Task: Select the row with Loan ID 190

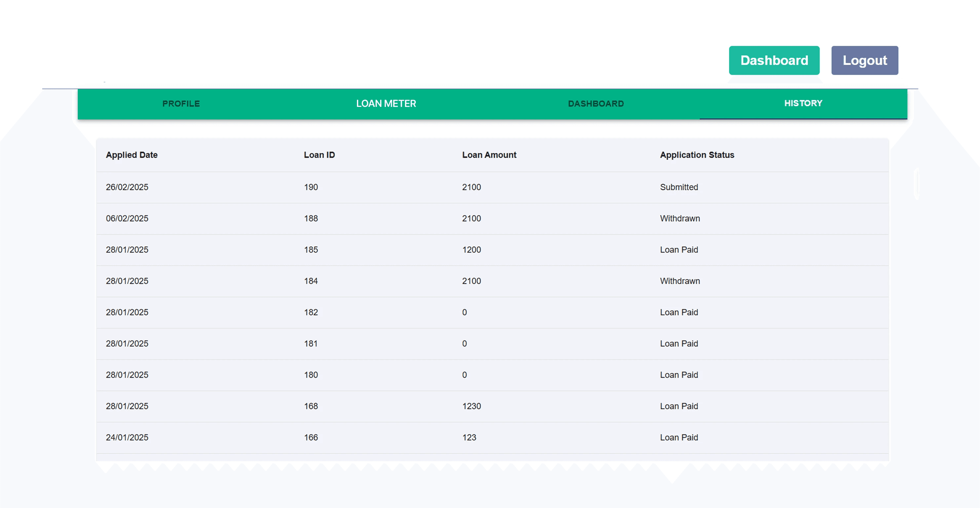Action: [311, 187]
